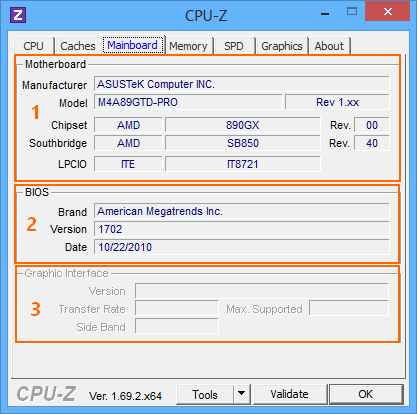417x414 pixels.
Task: Click Southbridge revision value 40
Action: click(x=372, y=143)
